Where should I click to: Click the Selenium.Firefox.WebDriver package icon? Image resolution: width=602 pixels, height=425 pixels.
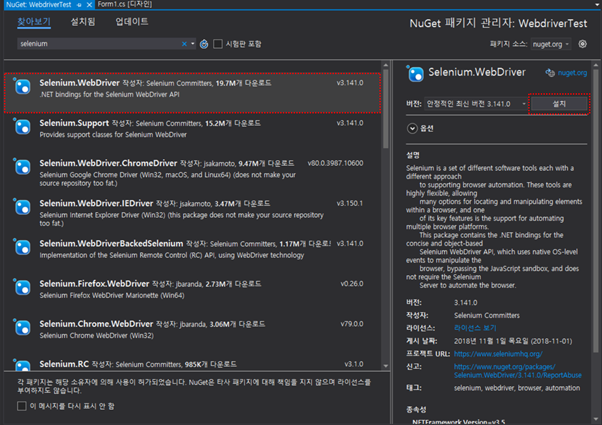click(23, 288)
